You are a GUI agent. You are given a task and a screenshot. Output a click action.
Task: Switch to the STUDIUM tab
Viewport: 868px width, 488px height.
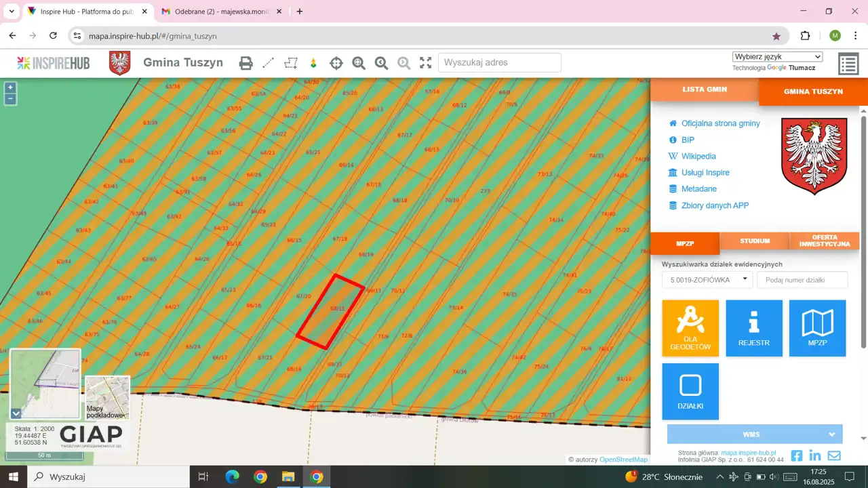click(x=755, y=241)
